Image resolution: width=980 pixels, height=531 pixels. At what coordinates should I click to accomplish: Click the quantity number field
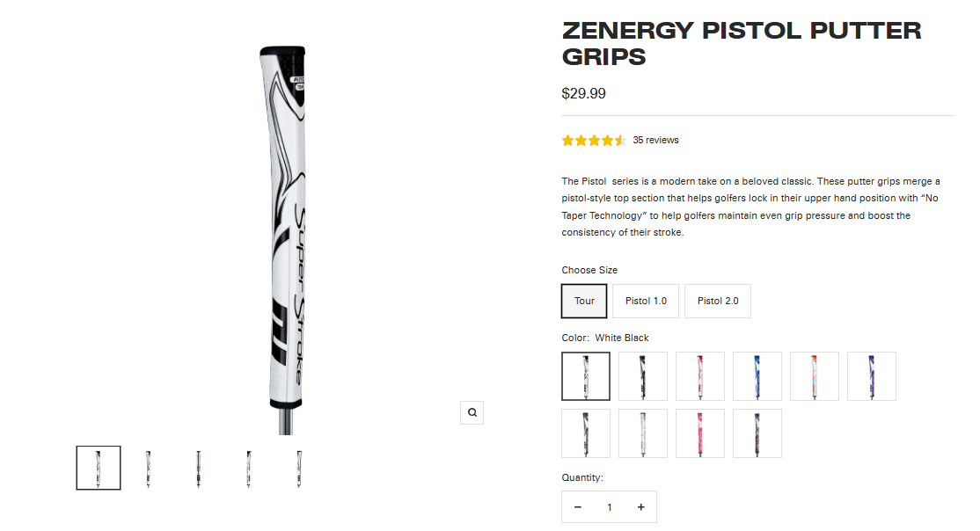click(609, 507)
